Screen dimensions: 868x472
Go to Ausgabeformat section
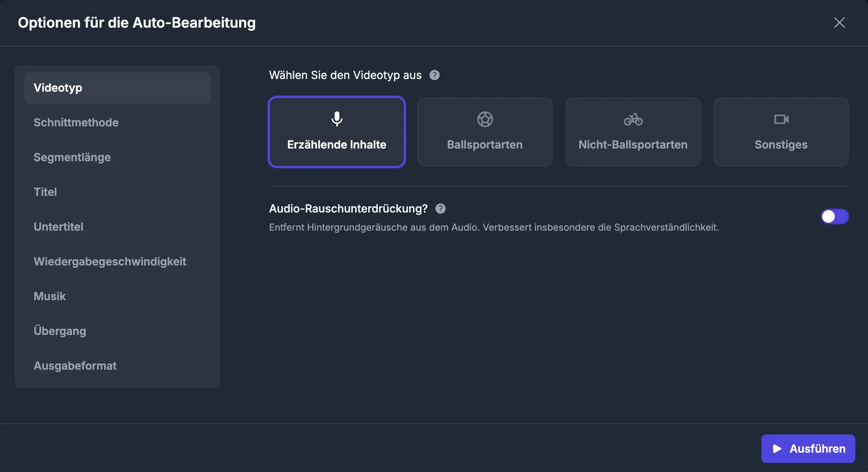click(x=75, y=366)
